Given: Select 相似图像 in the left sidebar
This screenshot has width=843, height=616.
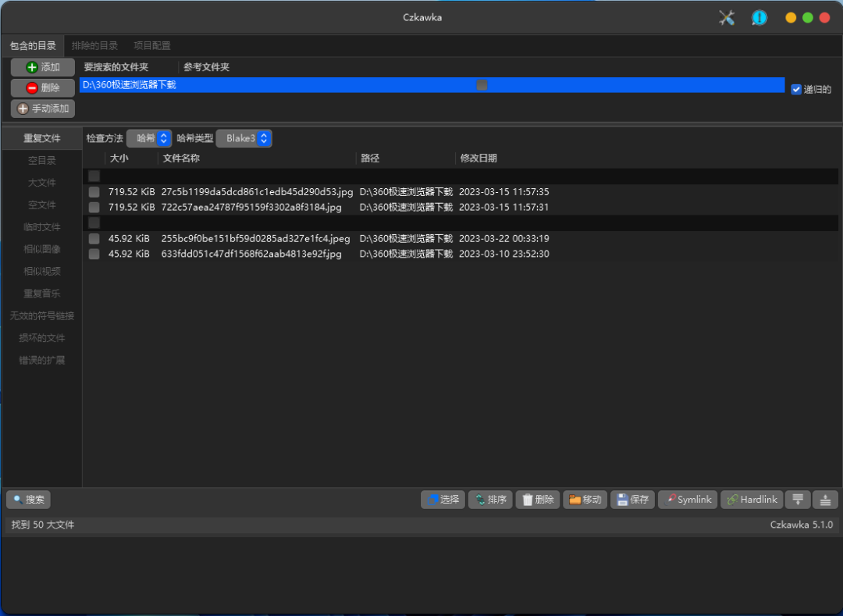Looking at the screenshot, I should [x=42, y=249].
